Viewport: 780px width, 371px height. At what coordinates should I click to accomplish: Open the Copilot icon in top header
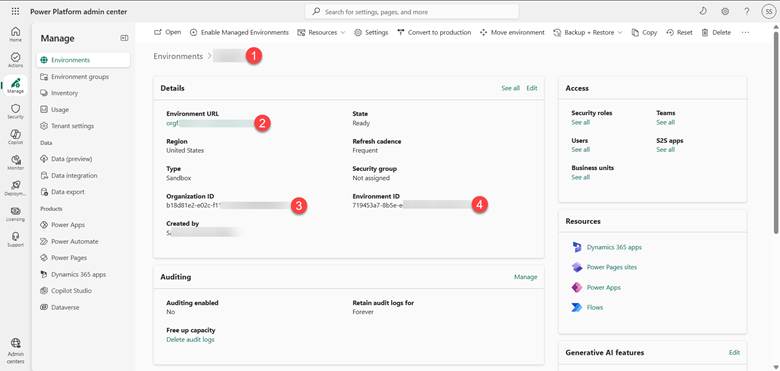703,11
